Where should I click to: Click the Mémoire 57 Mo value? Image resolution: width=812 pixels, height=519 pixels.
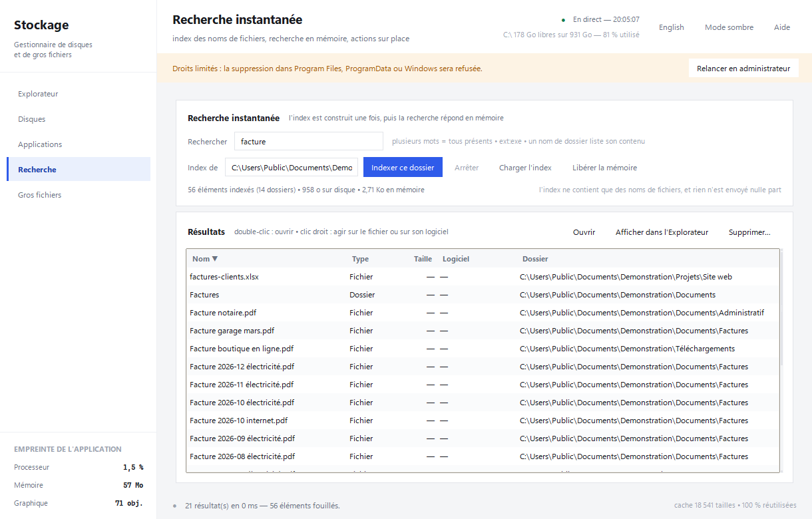(x=133, y=485)
